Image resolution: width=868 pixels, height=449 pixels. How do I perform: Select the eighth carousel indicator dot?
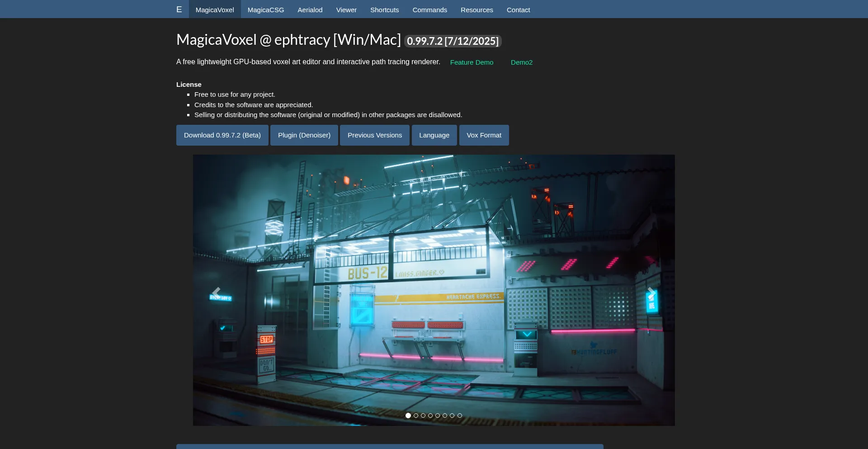460,416
